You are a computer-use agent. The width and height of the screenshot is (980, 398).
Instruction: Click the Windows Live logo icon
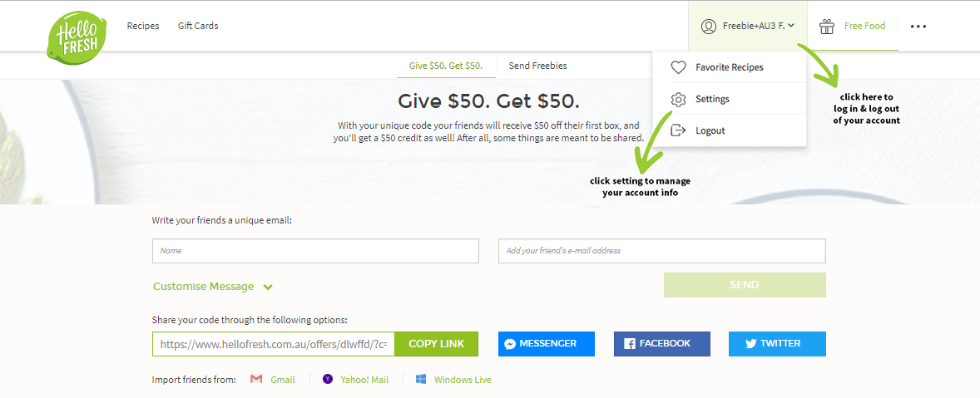tap(421, 379)
